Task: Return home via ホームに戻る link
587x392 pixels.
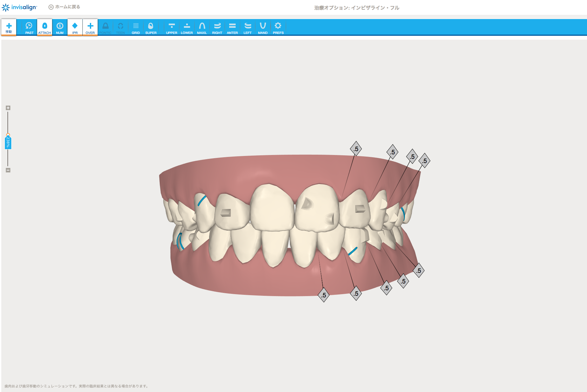Action: click(64, 7)
